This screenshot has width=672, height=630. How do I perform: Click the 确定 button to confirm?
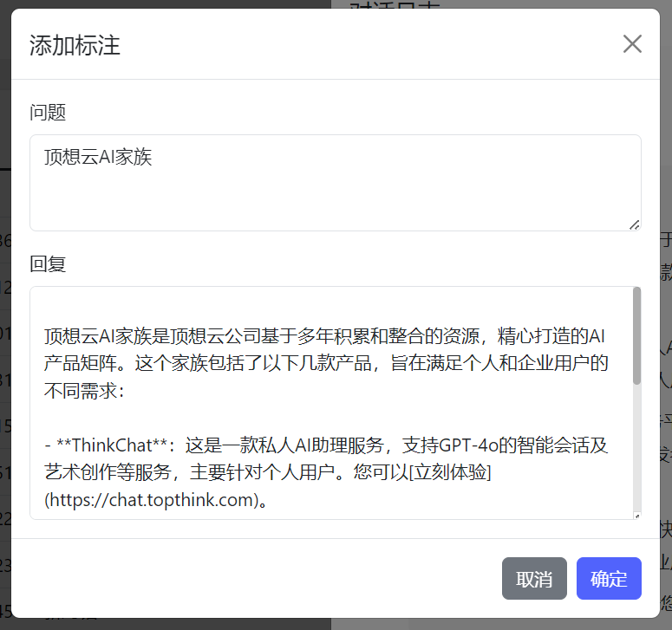[609, 579]
